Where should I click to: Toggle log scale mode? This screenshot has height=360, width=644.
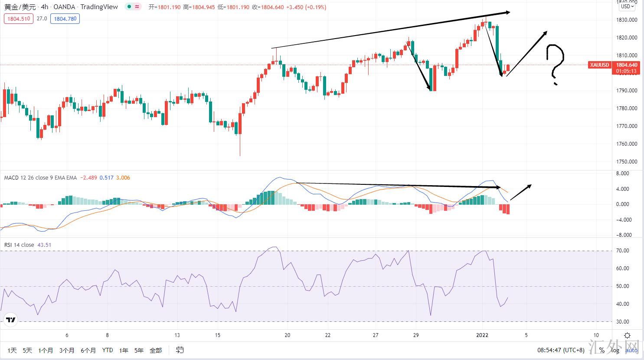pos(615,350)
